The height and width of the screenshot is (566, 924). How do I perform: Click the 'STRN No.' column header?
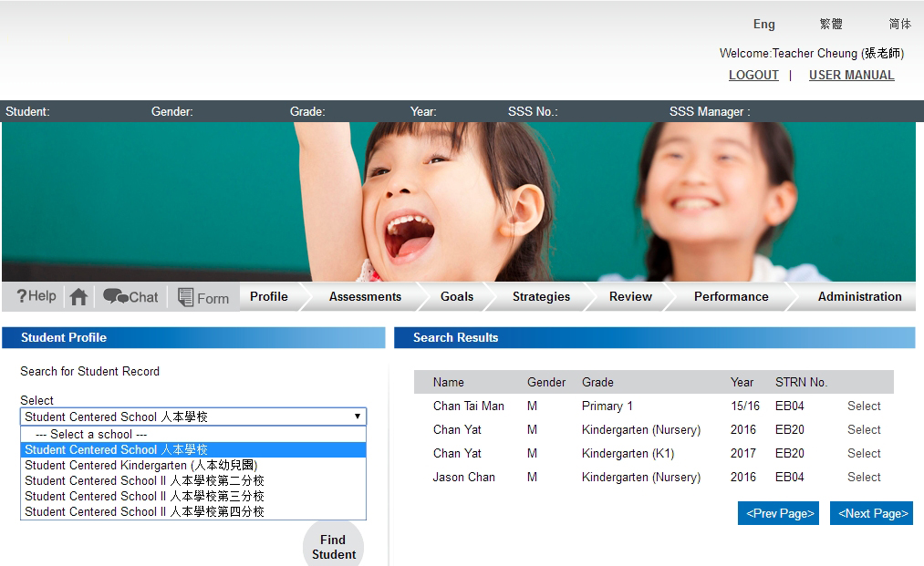pos(802,382)
